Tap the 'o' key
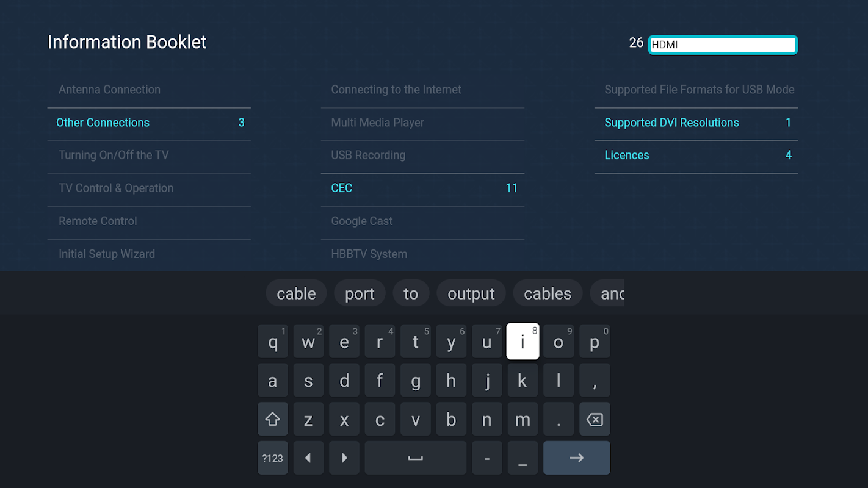The width and height of the screenshot is (868, 488). tap(559, 341)
